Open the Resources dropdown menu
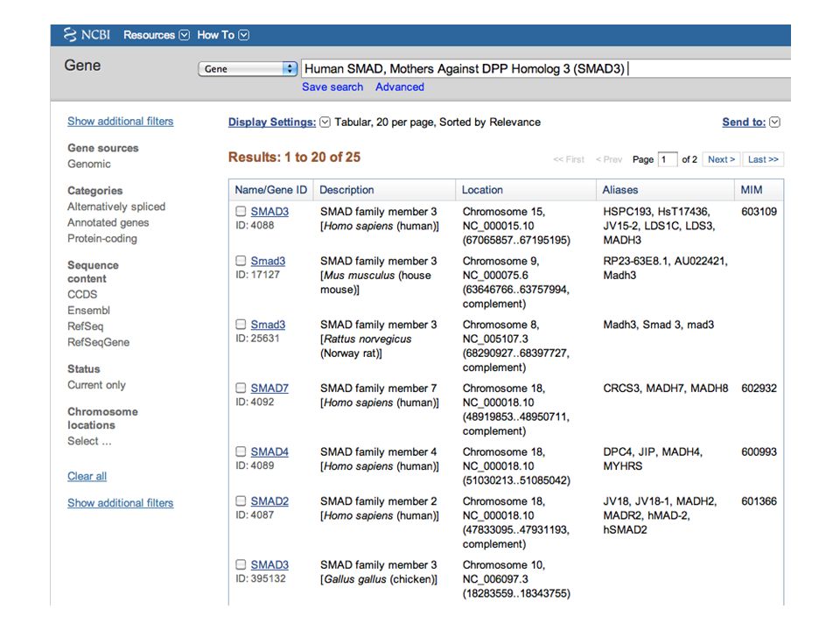Screen dimensions: 840x630 coord(156,35)
